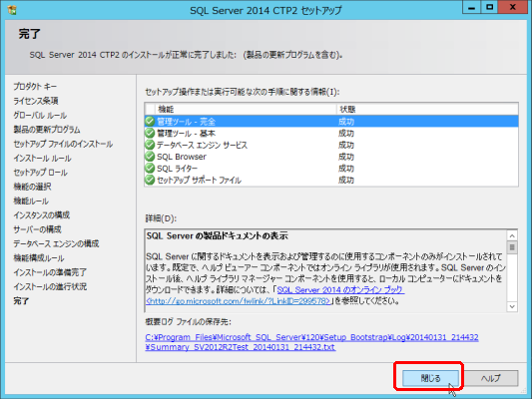Click the セットアップ ファイルのインストール step
The width and height of the screenshot is (532, 399).
[63, 144]
